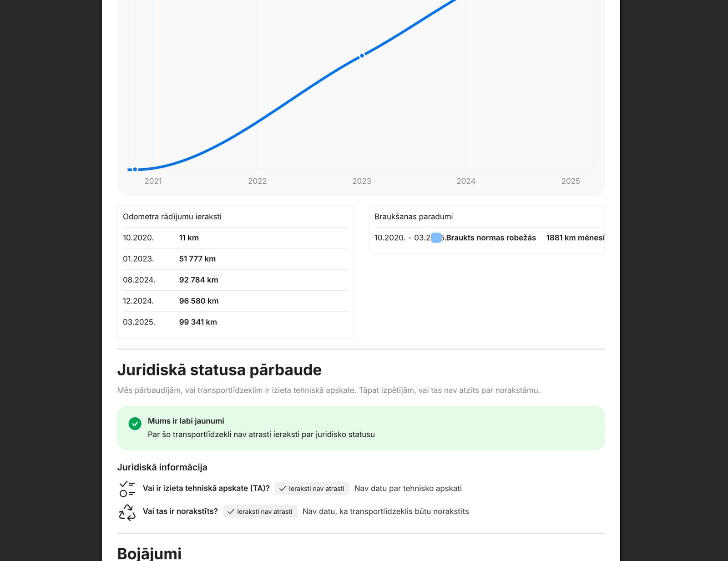Select the 92 784 km odometer entry
The image size is (728, 561).
pyautogui.click(x=198, y=280)
